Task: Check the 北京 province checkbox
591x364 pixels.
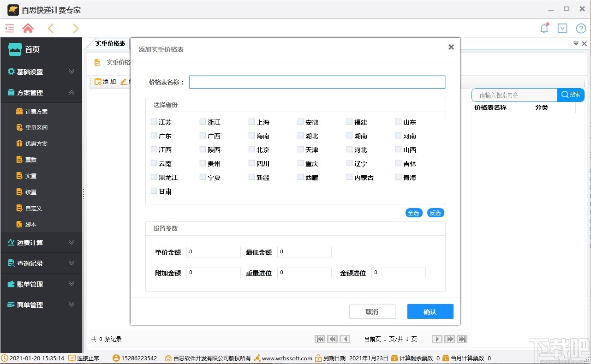Action: tap(251, 149)
